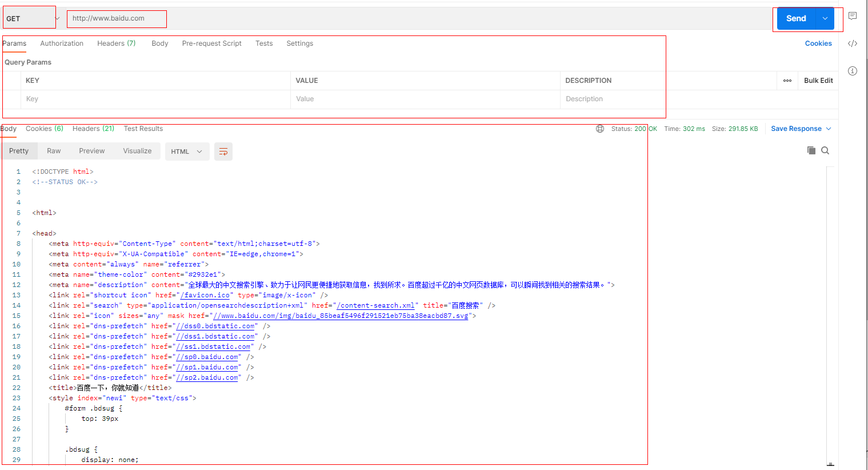Expand the Send button arrow dropdown
868x470 pixels.
click(x=825, y=18)
